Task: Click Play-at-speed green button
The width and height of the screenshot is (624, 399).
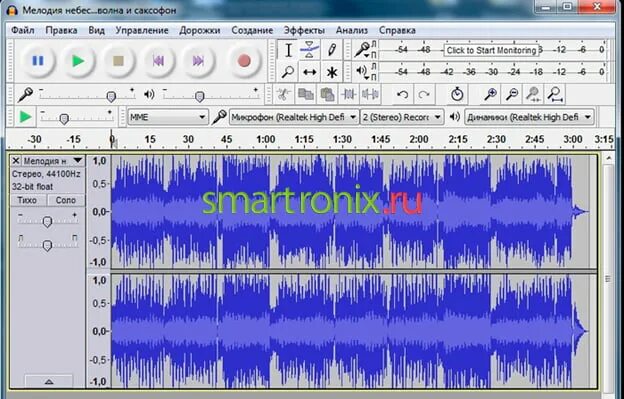Action: 25,117
